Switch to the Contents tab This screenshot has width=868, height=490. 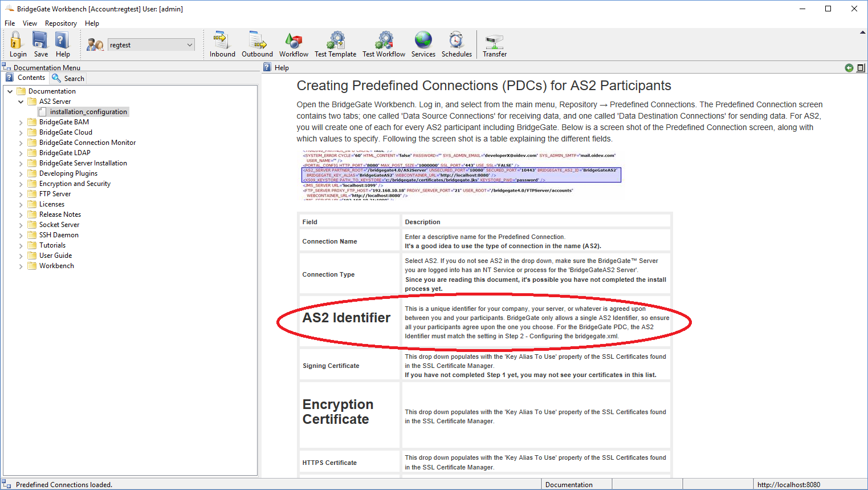(x=25, y=78)
